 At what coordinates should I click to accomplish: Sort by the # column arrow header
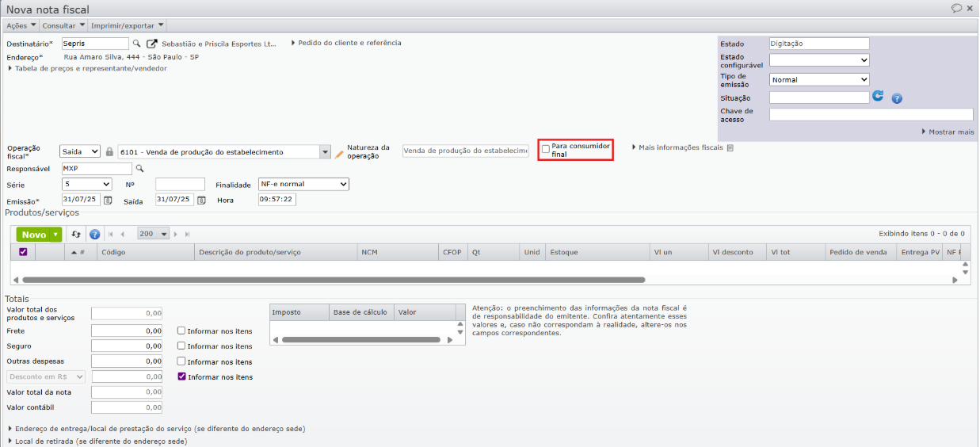pyautogui.click(x=78, y=252)
